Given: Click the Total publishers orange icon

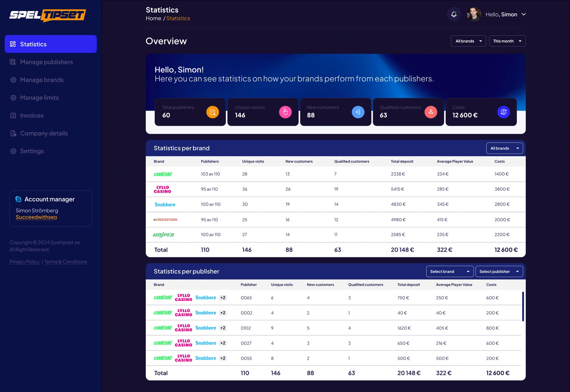Looking at the screenshot, I should tap(213, 112).
